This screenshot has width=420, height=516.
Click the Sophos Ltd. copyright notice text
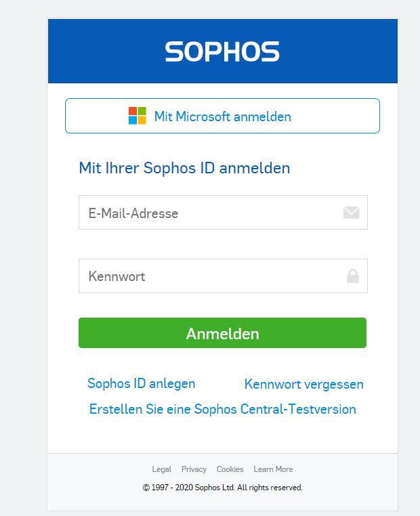(222, 488)
